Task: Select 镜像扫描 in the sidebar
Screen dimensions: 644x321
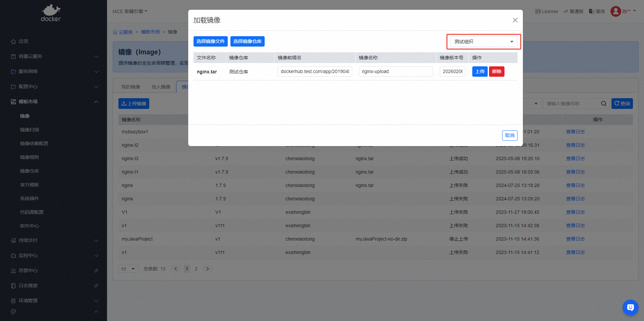Action: (x=30, y=130)
